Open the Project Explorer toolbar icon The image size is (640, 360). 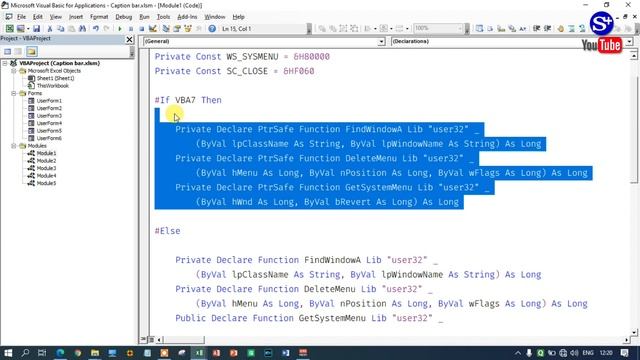pyautogui.click(x=166, y=29)
